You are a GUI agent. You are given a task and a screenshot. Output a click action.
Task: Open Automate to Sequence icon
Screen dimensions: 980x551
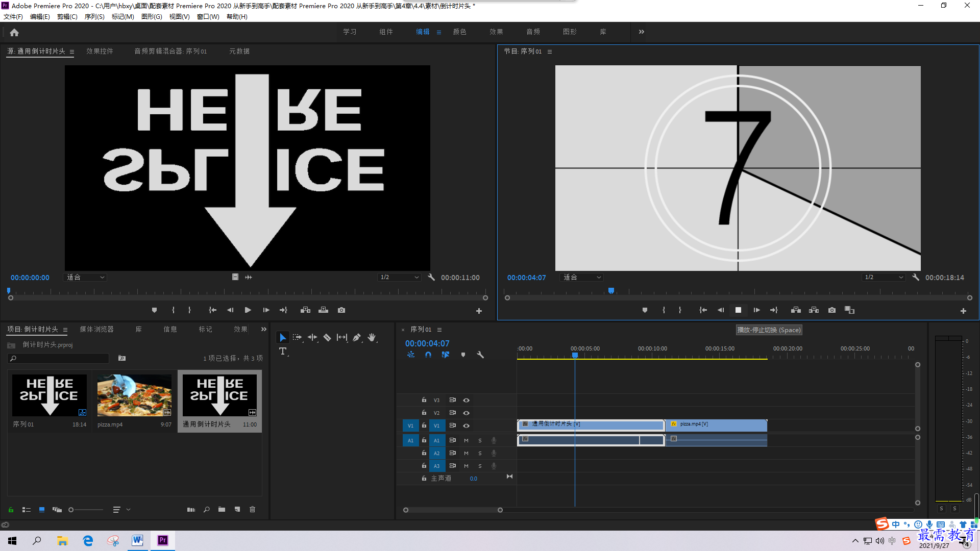[x=191, y=510]
